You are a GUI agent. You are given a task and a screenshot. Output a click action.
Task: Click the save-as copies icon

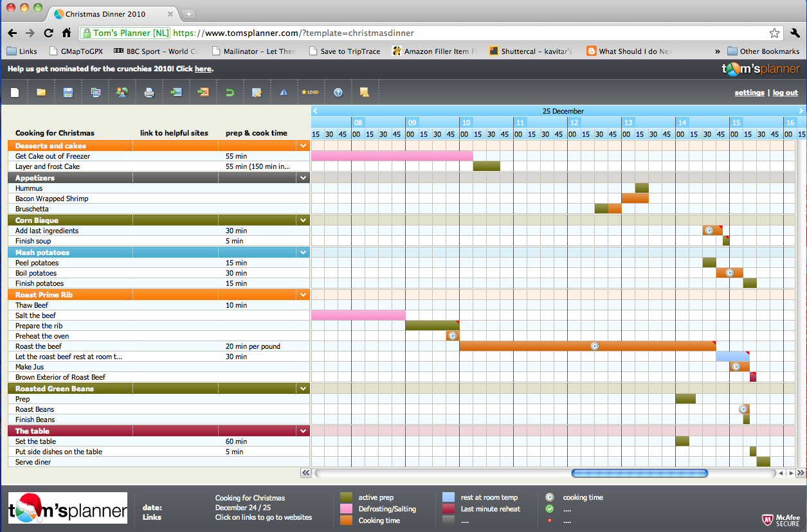point(95,93)
